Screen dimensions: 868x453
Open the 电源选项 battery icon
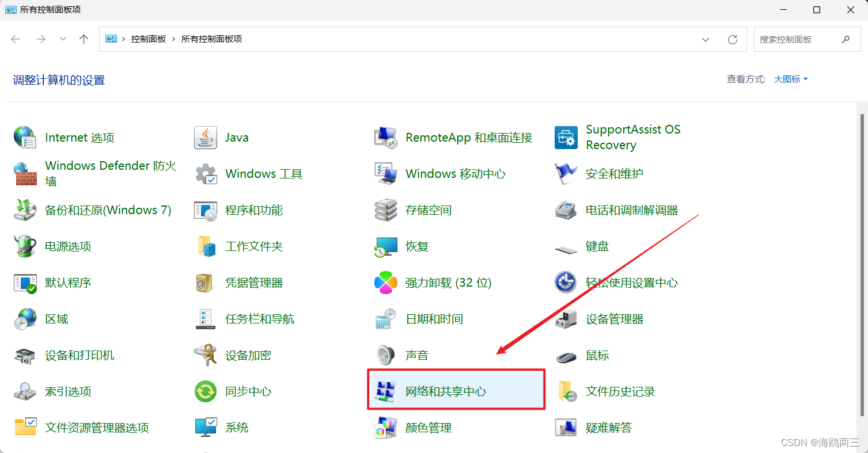[25, 246]
